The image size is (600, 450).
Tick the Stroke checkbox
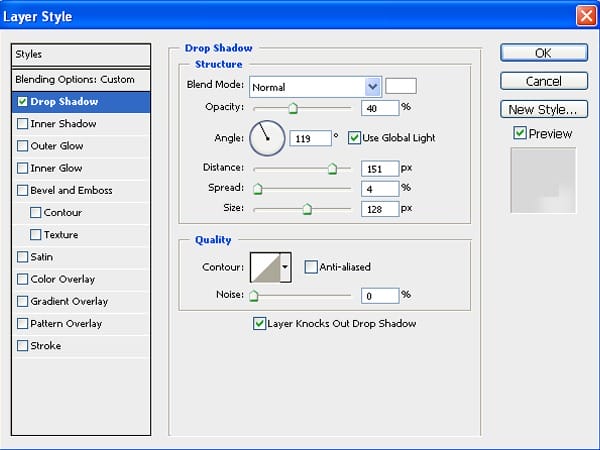point(23,346)
